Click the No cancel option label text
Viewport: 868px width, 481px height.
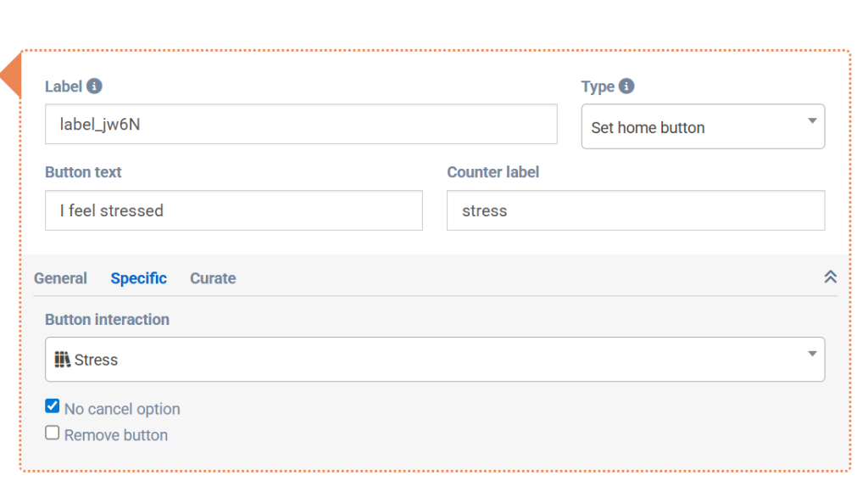(x=122, y=409)
